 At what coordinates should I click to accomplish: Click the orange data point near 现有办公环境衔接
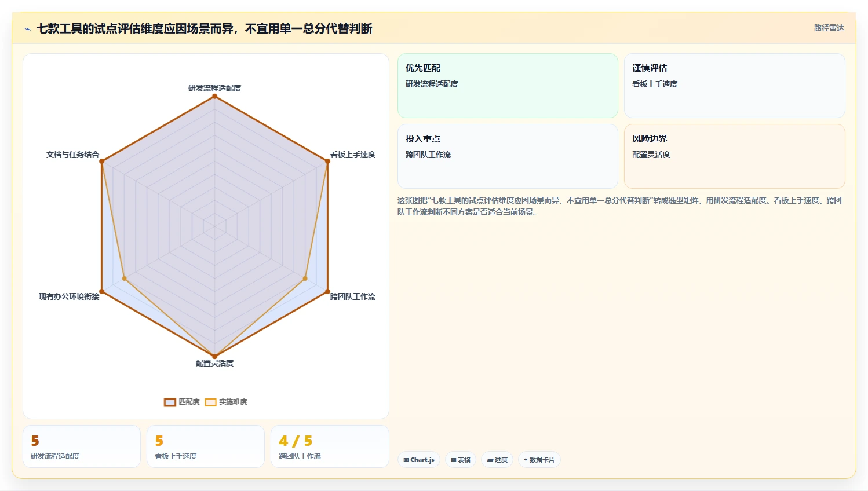124,279
